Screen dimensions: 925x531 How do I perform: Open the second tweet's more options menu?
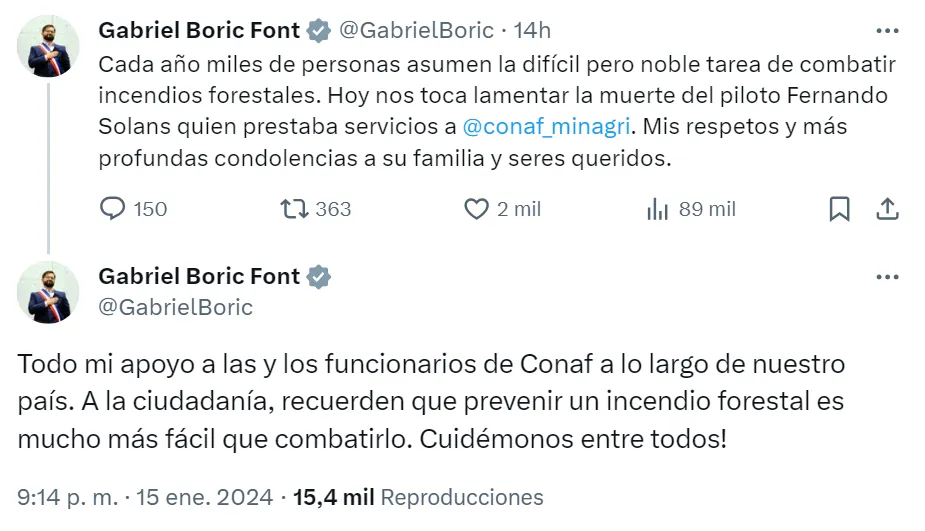887,277
